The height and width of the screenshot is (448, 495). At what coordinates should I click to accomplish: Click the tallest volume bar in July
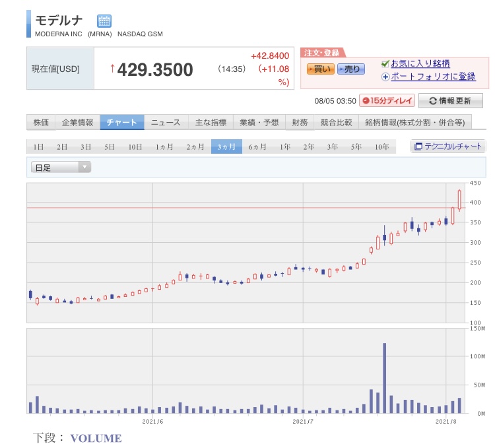point(385,378)
